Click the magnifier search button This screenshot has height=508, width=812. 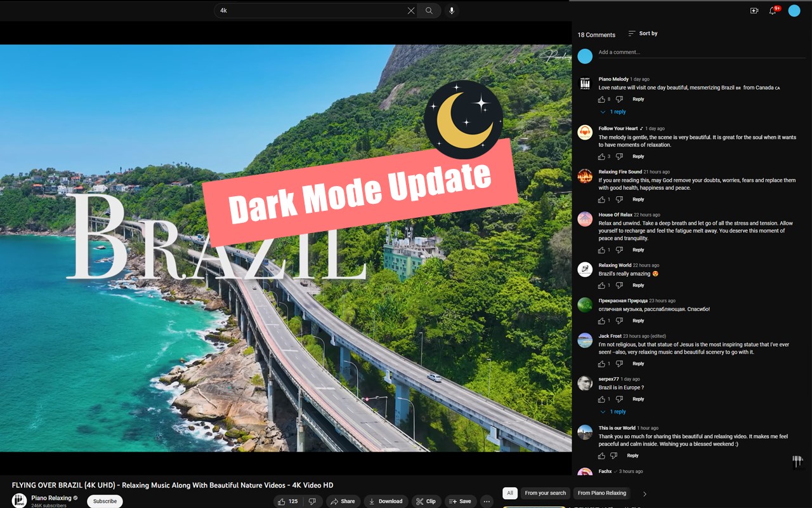tap(429, 11)
